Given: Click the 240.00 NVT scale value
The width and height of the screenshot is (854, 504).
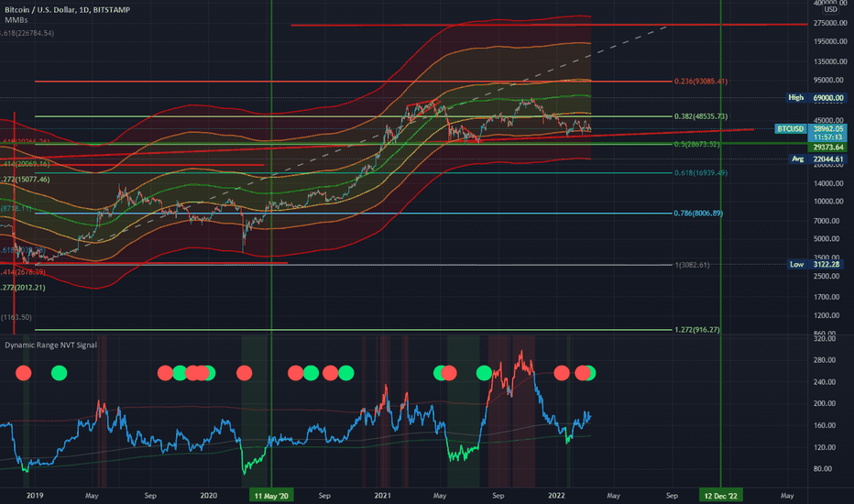Looking at the screenshot, I should pos(824,382).
